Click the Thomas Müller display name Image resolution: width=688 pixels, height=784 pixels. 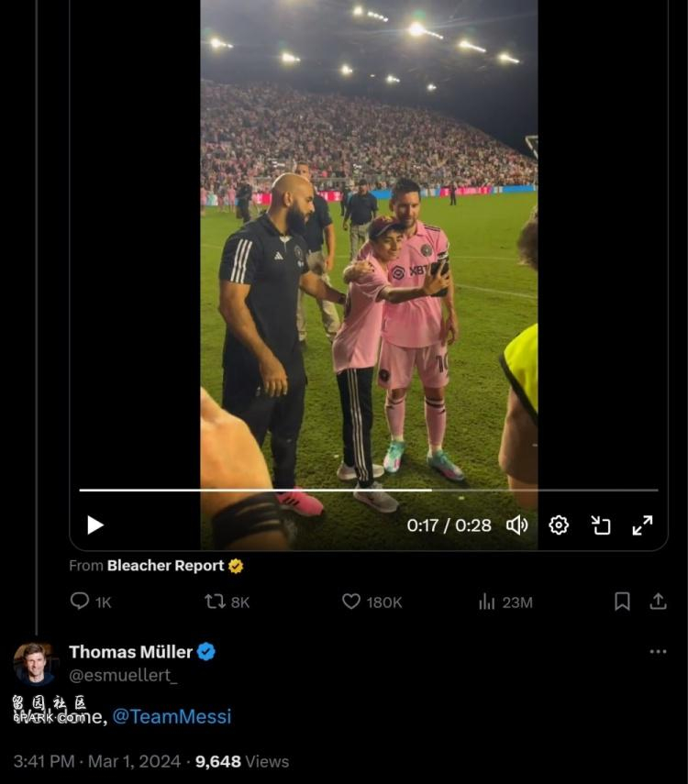pos(130,652)
